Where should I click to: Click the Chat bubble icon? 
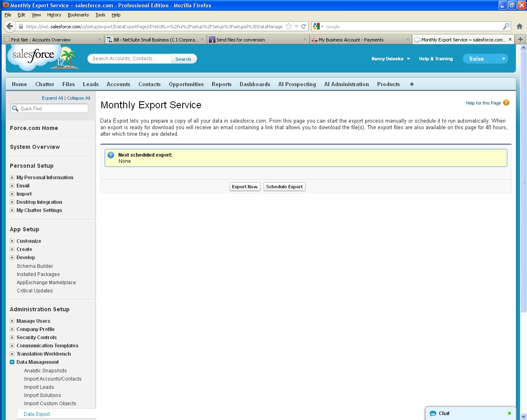click(x=433, y=413)
